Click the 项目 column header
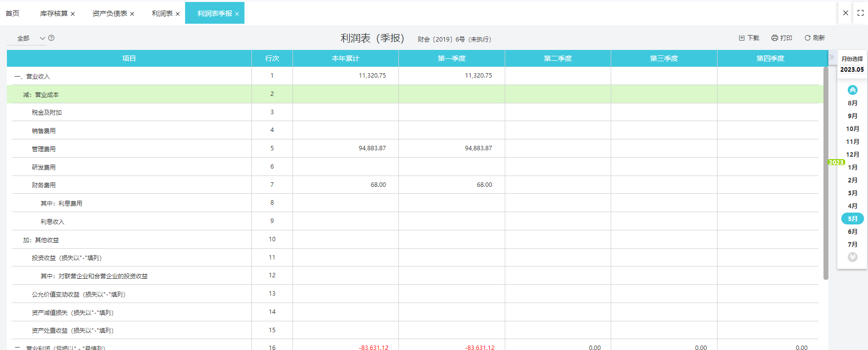 129,58
